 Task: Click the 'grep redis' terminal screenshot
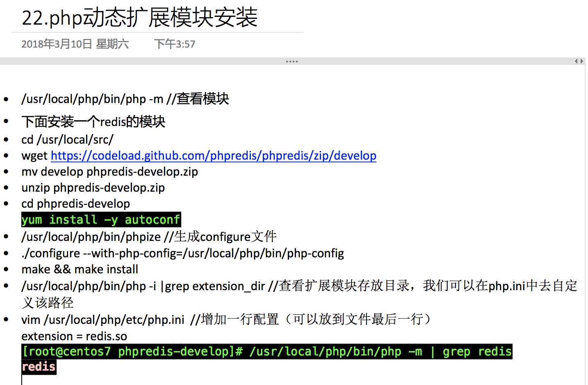(267, 359)
